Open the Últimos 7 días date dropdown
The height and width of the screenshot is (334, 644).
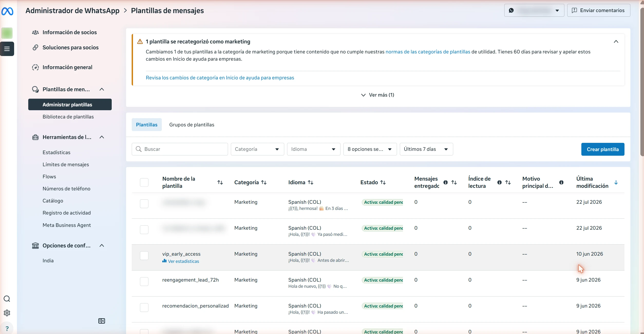[x=426, y=149]
